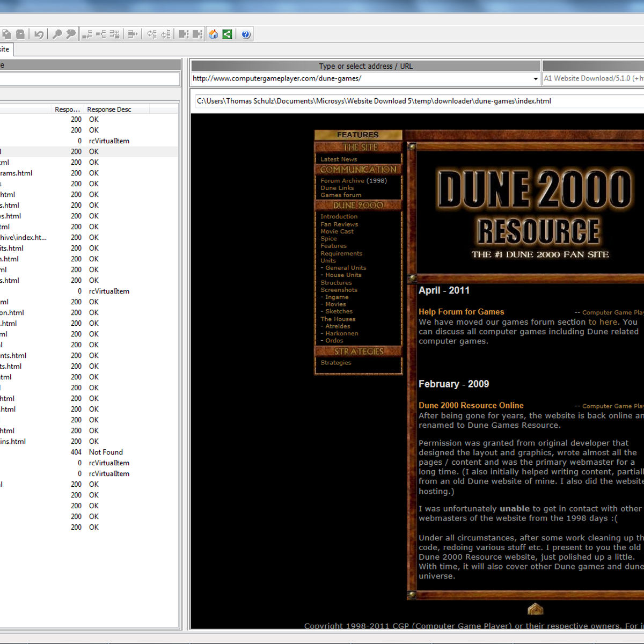Click the paste clipboard icon in the toolbar
Image resolution: width=644 pixels, height=644 pixels.
[20, 34]
